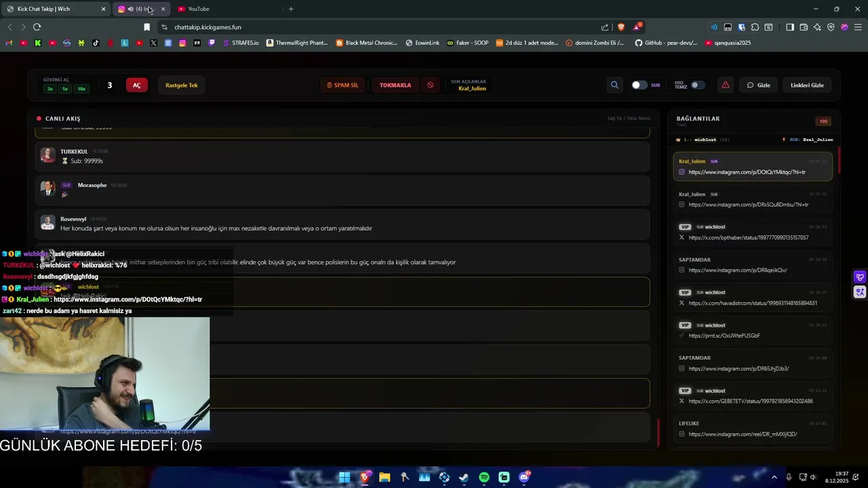Reload the page
Image resolution: width=868 pixels, height=488 pixels.
(x=37, y=27)
